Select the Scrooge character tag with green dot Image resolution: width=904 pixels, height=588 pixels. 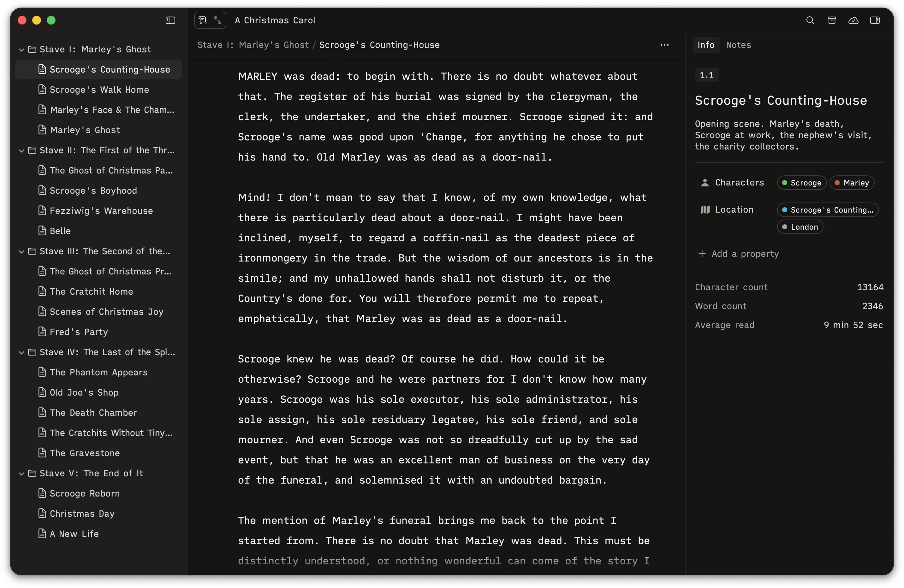point(801,183)
